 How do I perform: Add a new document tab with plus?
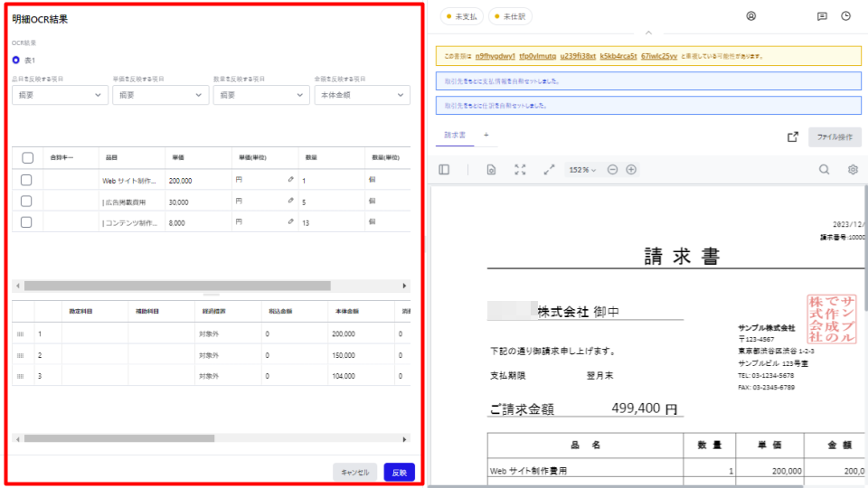[486, 135]
